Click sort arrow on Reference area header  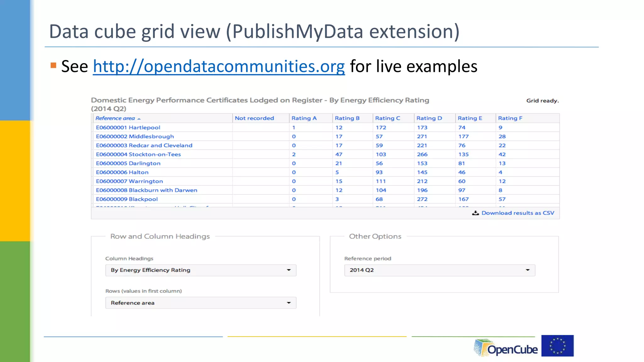coord(139,119)
